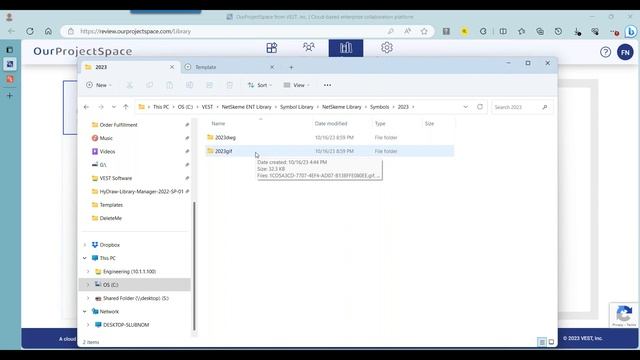Collapse the Network tree node

tap(85, 311)
